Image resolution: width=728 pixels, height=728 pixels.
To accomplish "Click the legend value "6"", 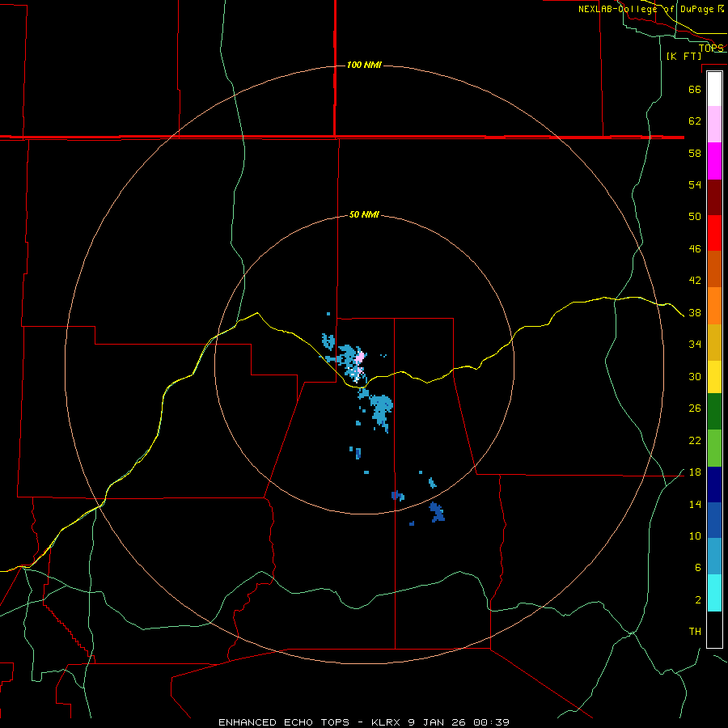I will (x=698, y=567).
